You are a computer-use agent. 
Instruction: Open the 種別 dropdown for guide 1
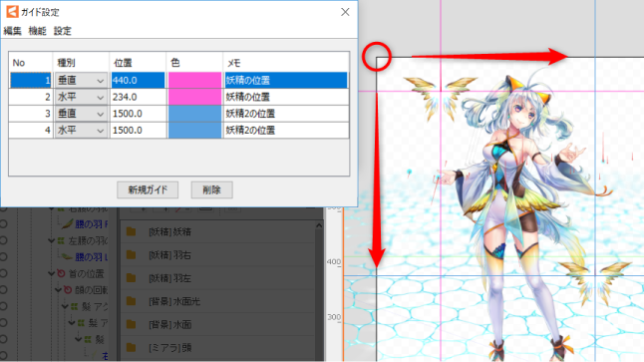coord(81,81)
